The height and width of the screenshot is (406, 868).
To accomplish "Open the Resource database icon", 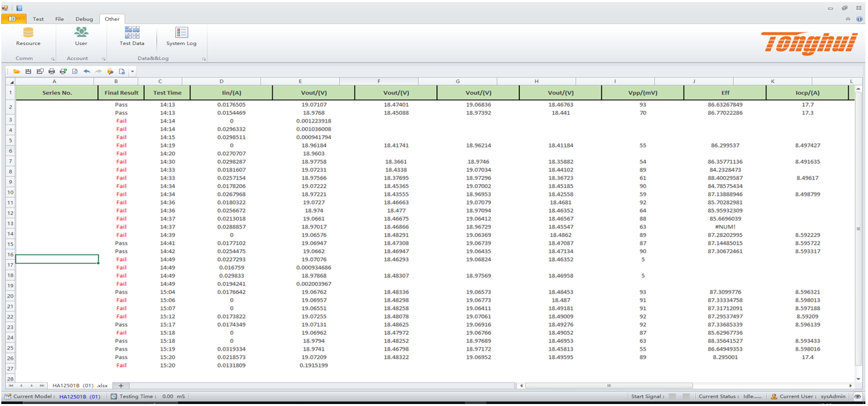I will (x=28, y=33).
